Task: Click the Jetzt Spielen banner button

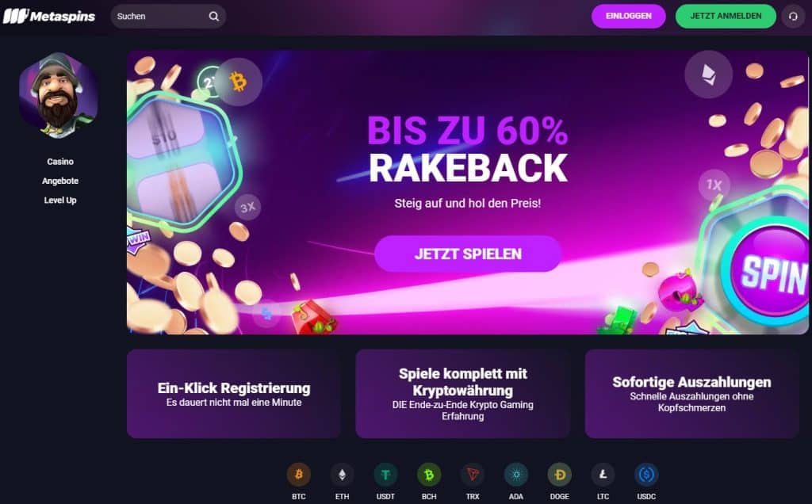Action: tap(468, 254)
